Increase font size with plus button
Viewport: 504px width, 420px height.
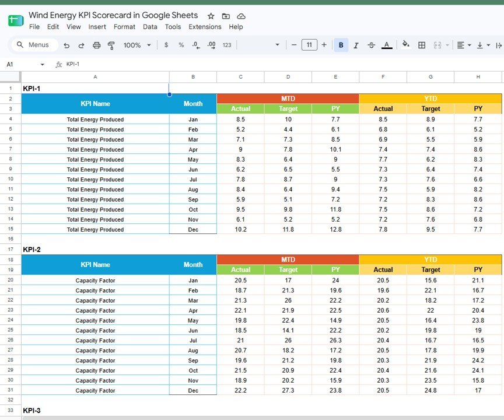324,45
